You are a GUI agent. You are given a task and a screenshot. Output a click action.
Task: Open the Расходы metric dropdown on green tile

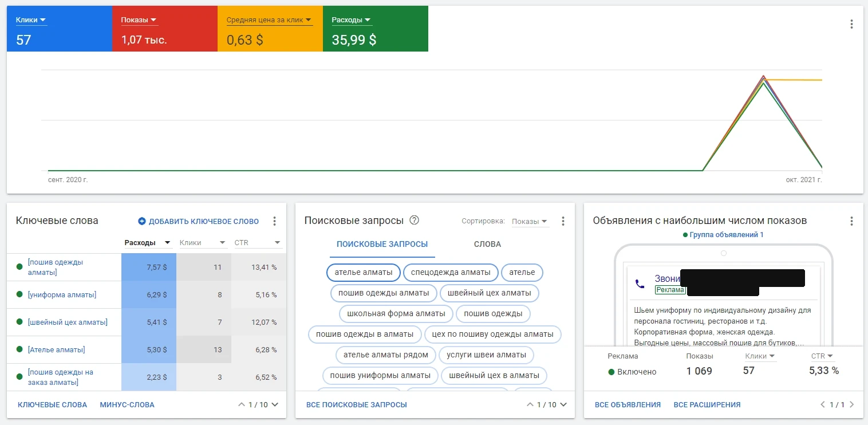352,20
